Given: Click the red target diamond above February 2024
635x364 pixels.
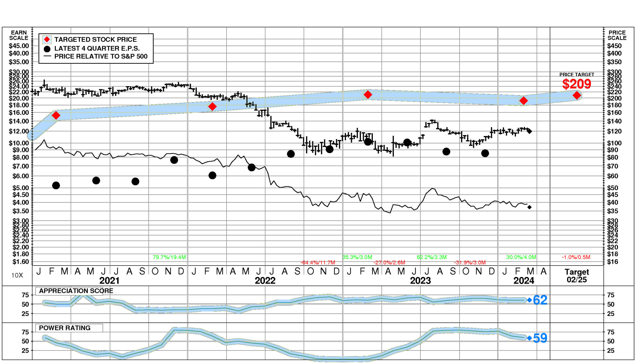Looking at the screenshot, I should [x=523, y=101].
